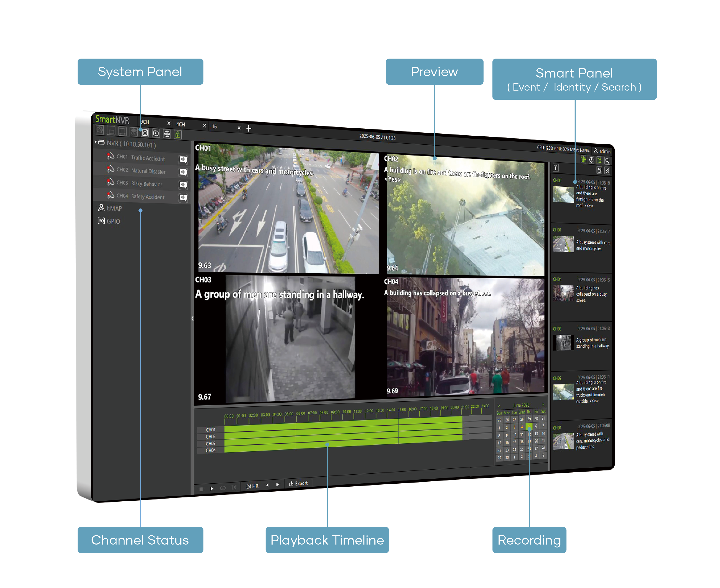Toggle the speaker on CH02 Natural Disaster
The height and width of the screenshot is (588, 720).
pos(184,172)
